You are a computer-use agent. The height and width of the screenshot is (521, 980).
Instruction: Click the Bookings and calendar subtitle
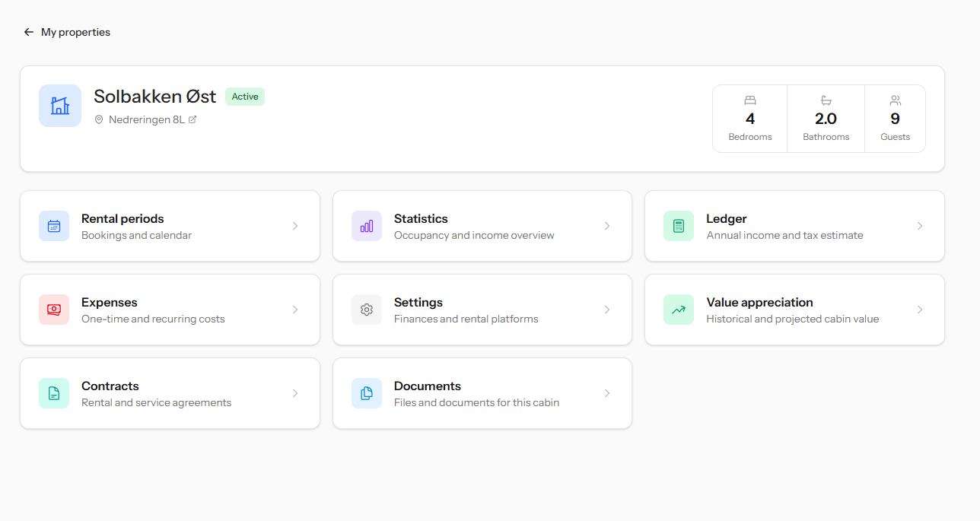click(137, 235)
